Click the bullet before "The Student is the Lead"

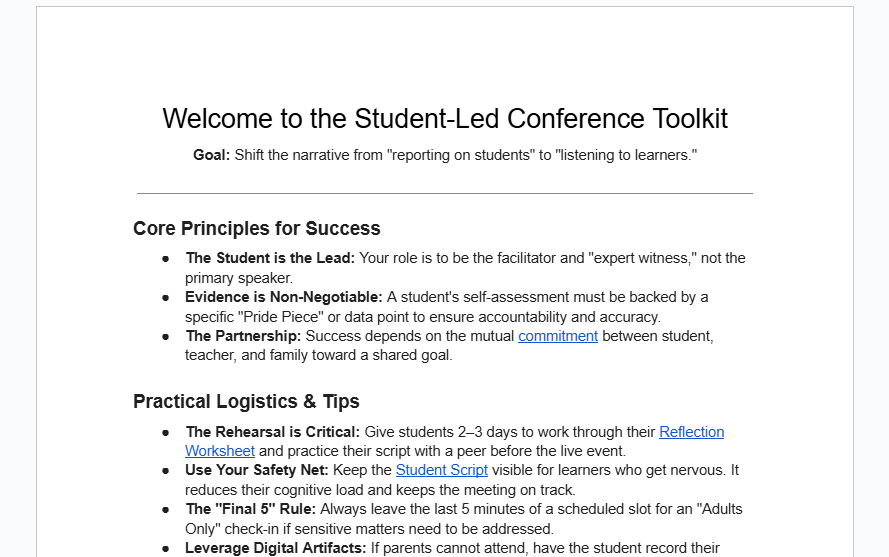coord(165,258)
